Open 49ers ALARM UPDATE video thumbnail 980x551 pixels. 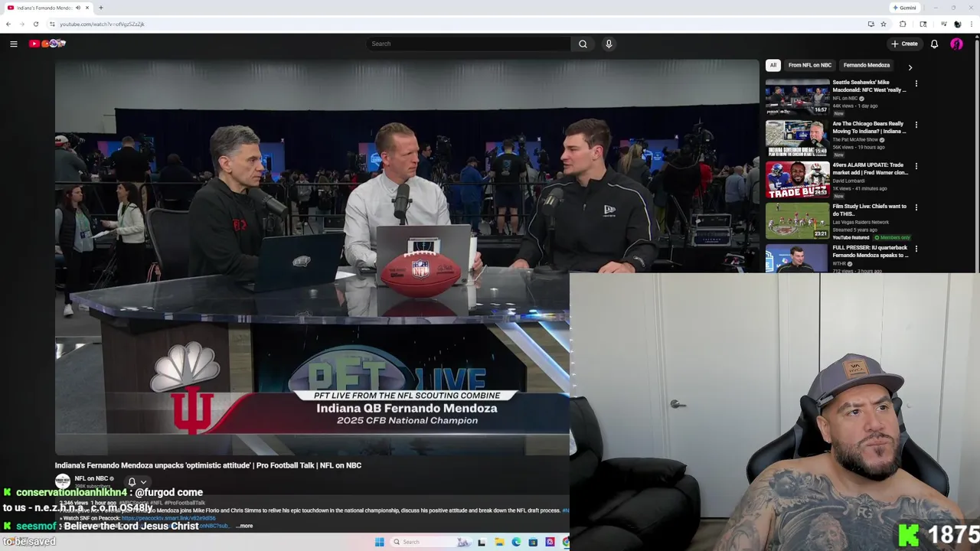[797, 179]
